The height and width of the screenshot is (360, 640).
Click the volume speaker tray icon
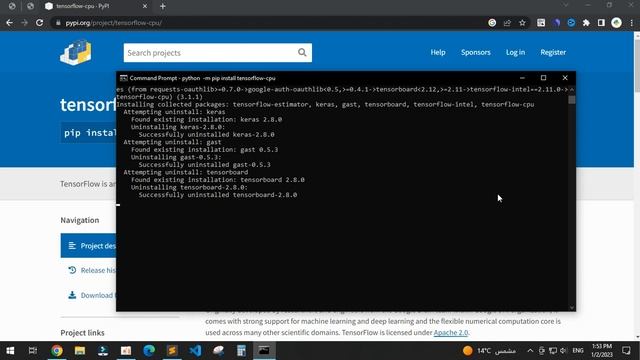pyautogui.click(x=564, y=351)
